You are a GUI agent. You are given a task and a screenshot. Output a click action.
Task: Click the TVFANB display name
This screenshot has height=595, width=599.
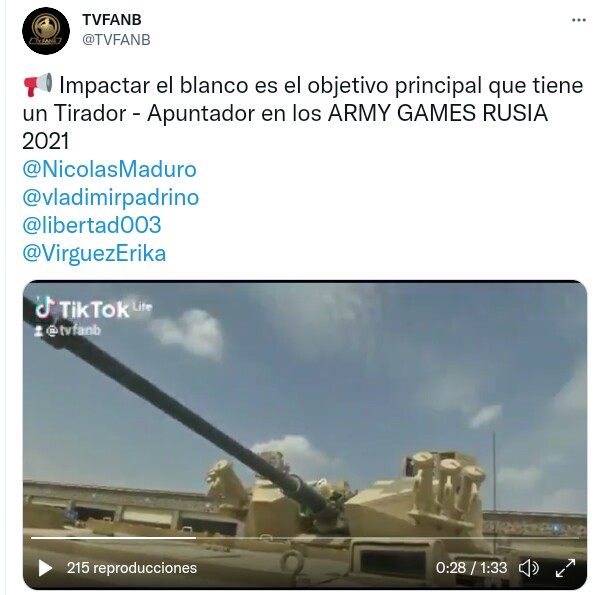point(112,20)
